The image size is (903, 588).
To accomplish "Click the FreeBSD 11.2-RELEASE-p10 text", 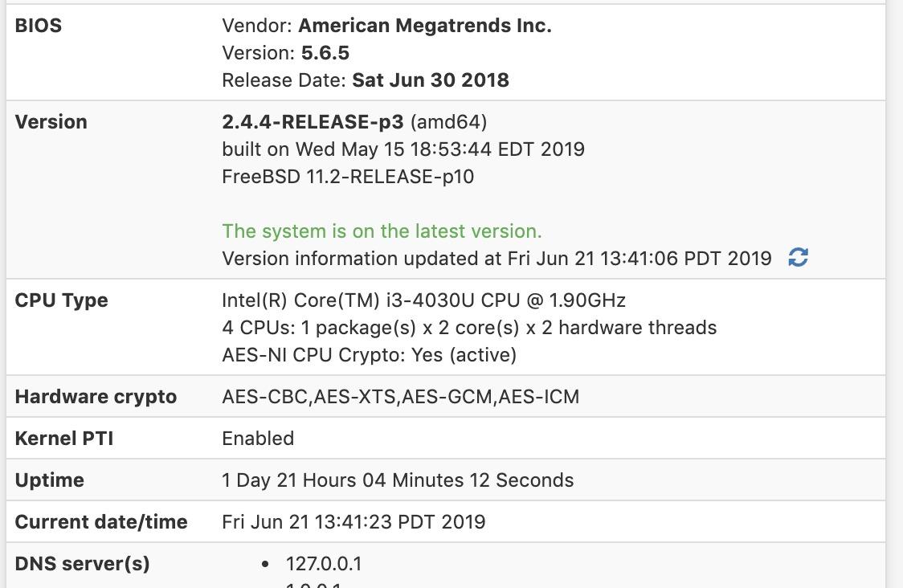I will pos(348,177).
